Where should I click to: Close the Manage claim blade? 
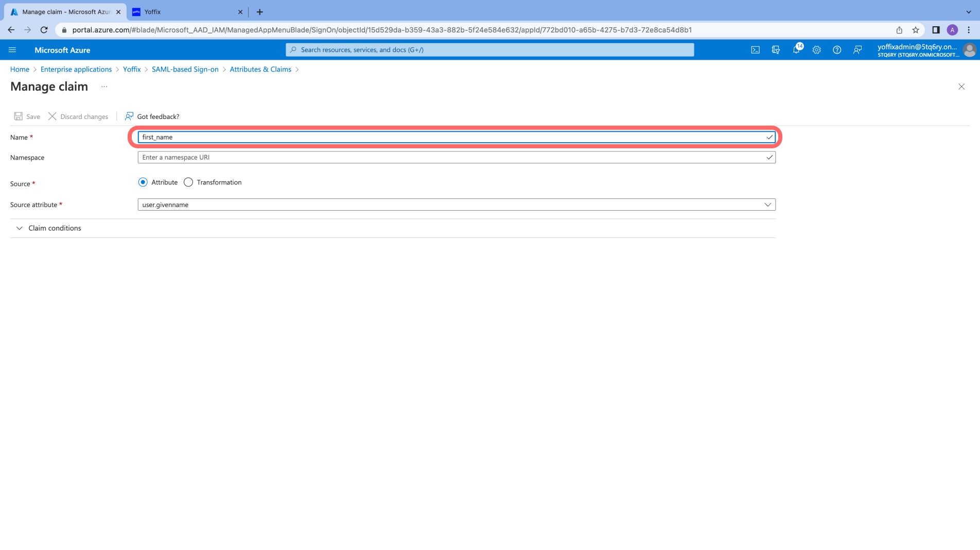(961, 87)
